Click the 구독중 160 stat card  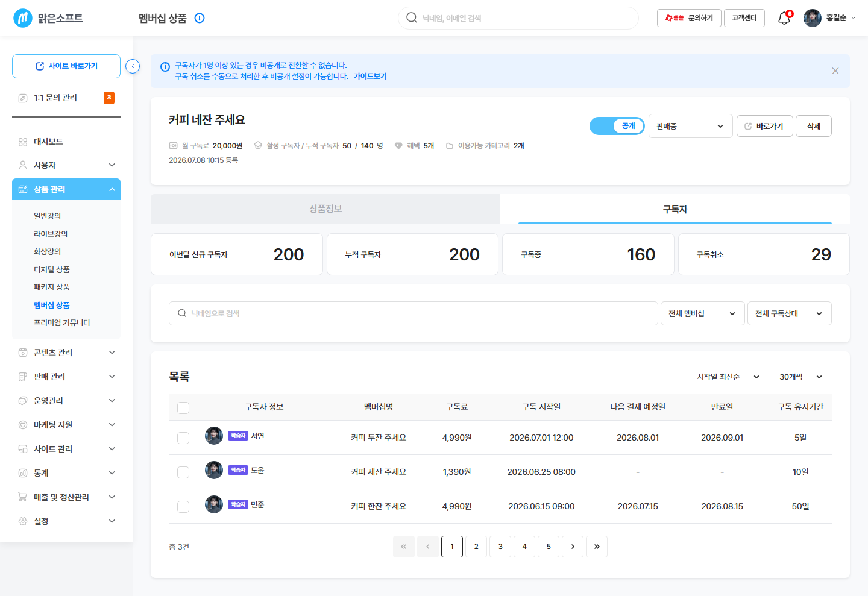(588, 254)
